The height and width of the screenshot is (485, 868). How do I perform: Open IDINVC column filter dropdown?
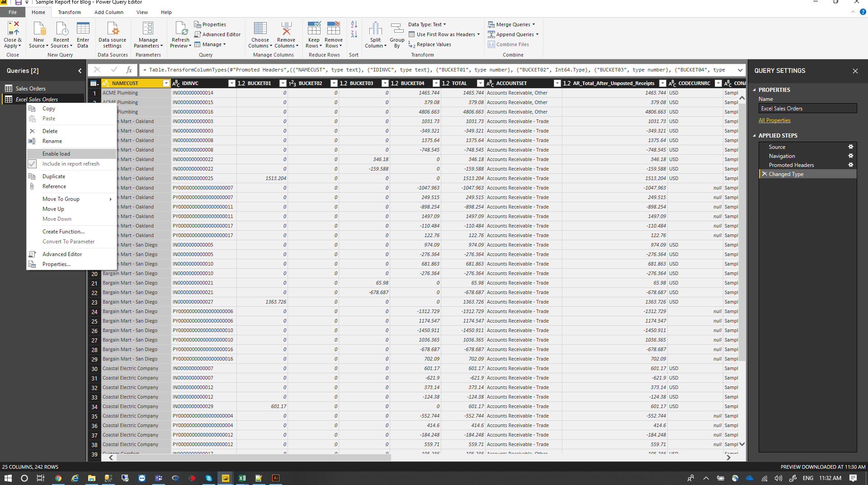click(232, 83)
